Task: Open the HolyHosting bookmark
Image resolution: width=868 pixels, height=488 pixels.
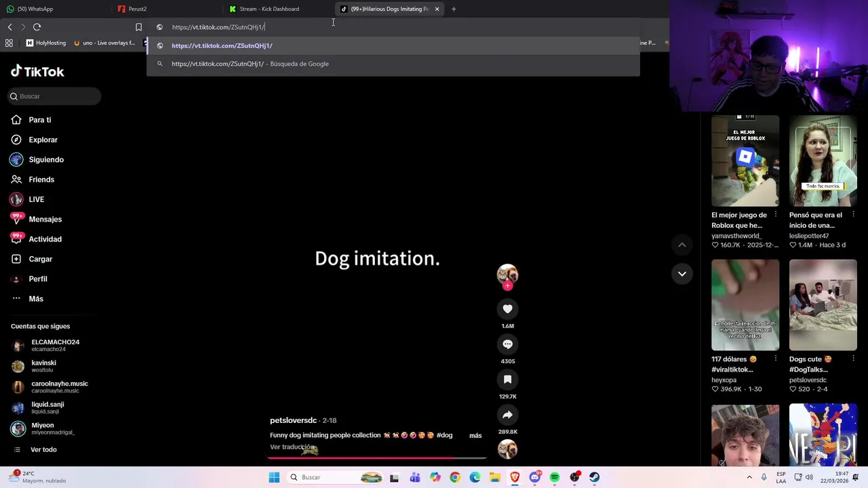Action: [46, 43]
